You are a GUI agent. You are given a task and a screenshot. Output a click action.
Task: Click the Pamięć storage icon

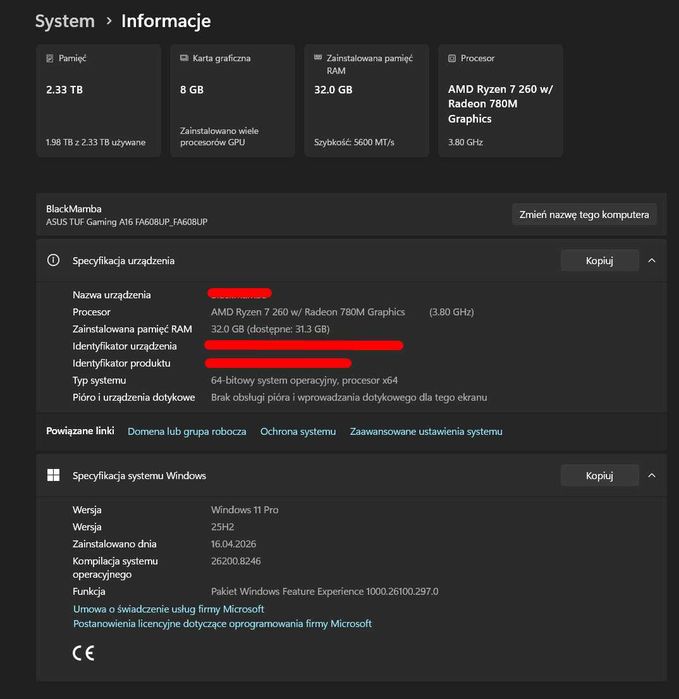pyautogui.click(x=49, y=58)
